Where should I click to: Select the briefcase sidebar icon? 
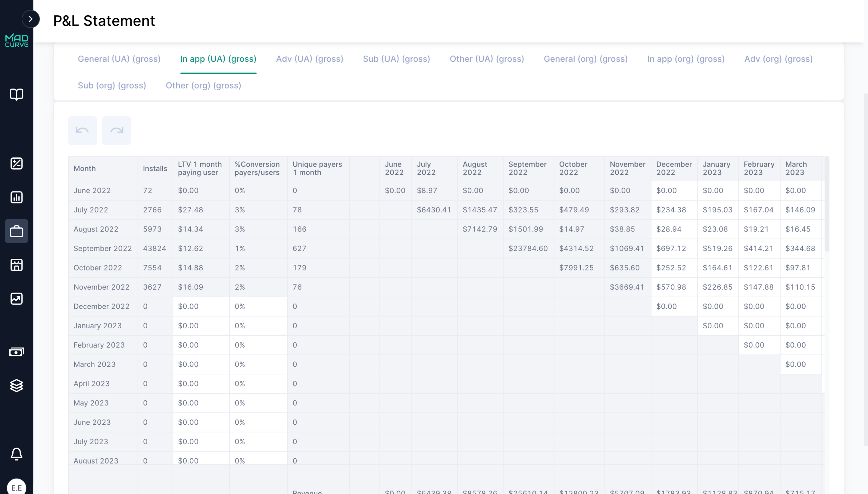[16, 231]
